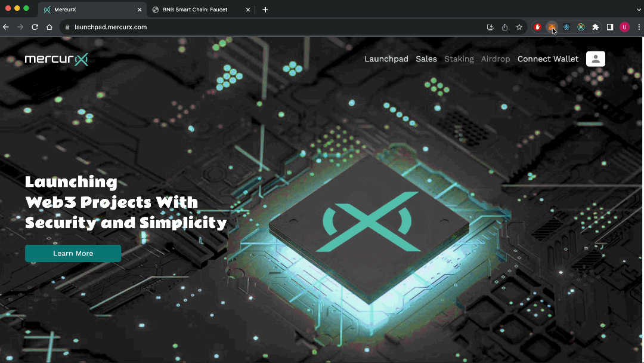Click Connect Wallet
The height and width of the screenshot is (363, 644).
coord(548,59)
